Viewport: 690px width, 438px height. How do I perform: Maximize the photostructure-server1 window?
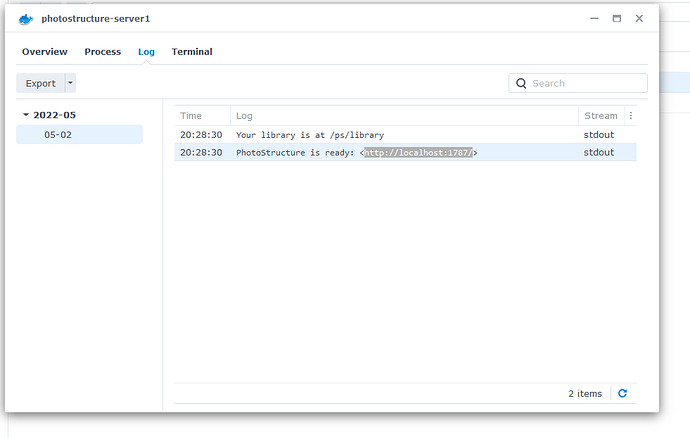[x=617, y=18]
